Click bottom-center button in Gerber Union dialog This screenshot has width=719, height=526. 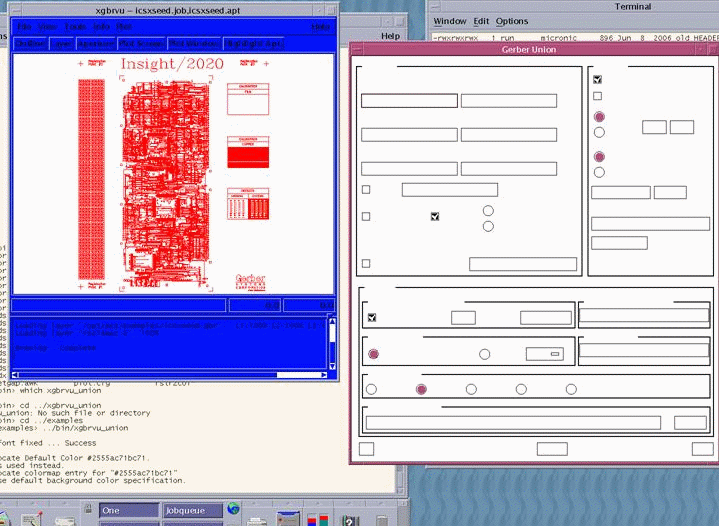click(552, 449)
